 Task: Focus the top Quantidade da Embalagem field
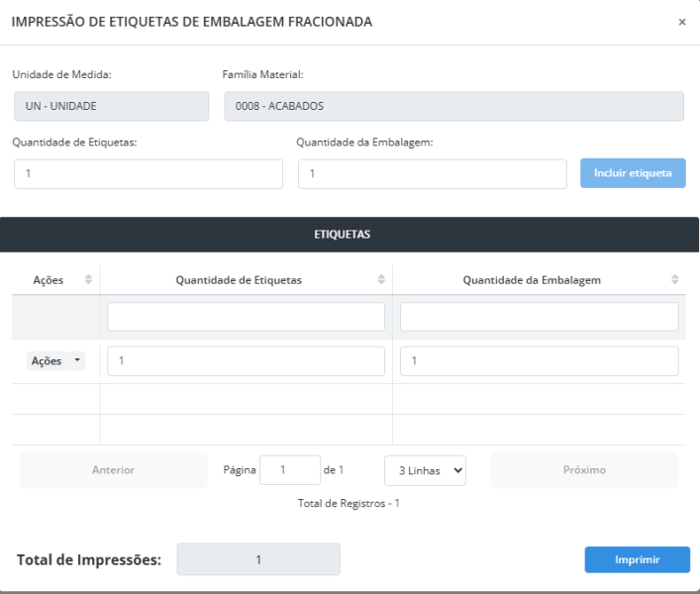click(432, 173)
